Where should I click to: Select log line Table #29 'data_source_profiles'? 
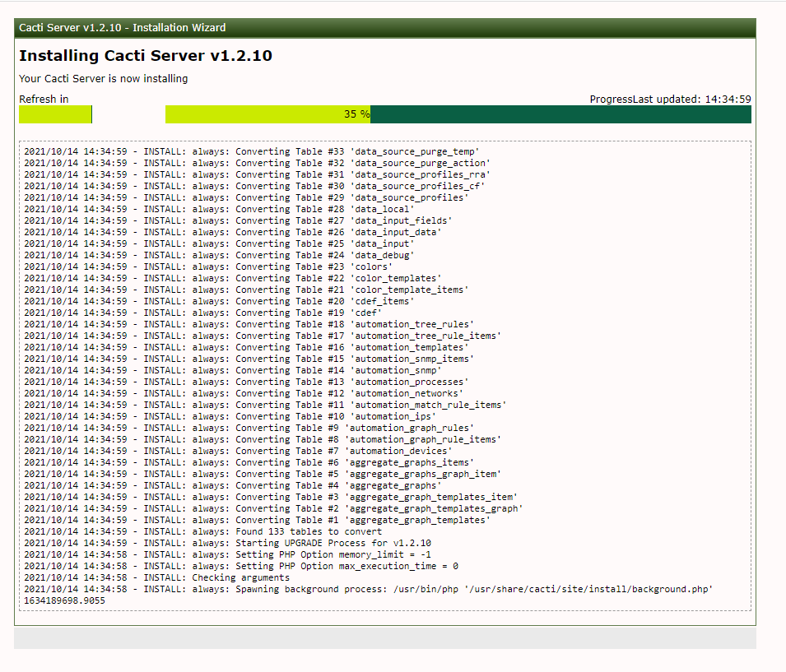tap(246, 197)
